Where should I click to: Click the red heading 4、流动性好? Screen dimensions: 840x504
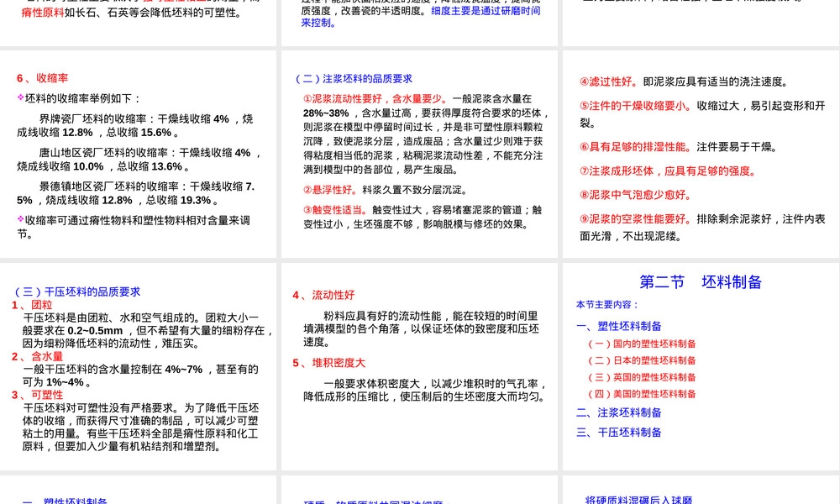pyautogui.click(x=323, y=295)
